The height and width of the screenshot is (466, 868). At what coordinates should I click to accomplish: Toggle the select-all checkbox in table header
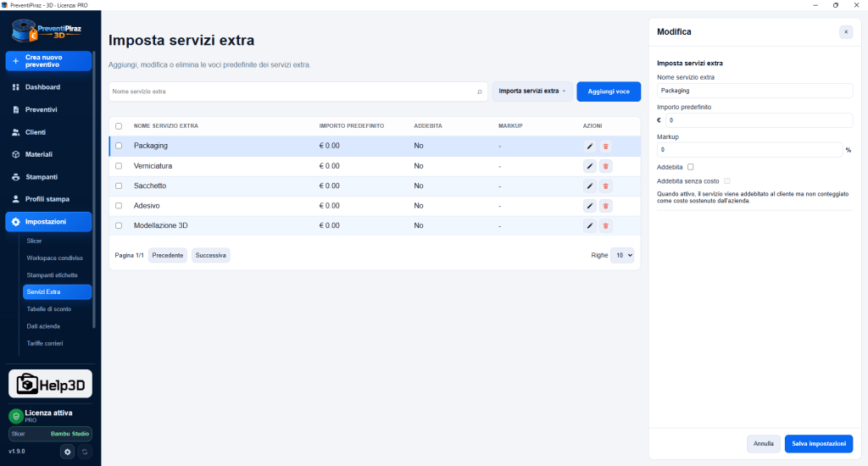[119, 126]
